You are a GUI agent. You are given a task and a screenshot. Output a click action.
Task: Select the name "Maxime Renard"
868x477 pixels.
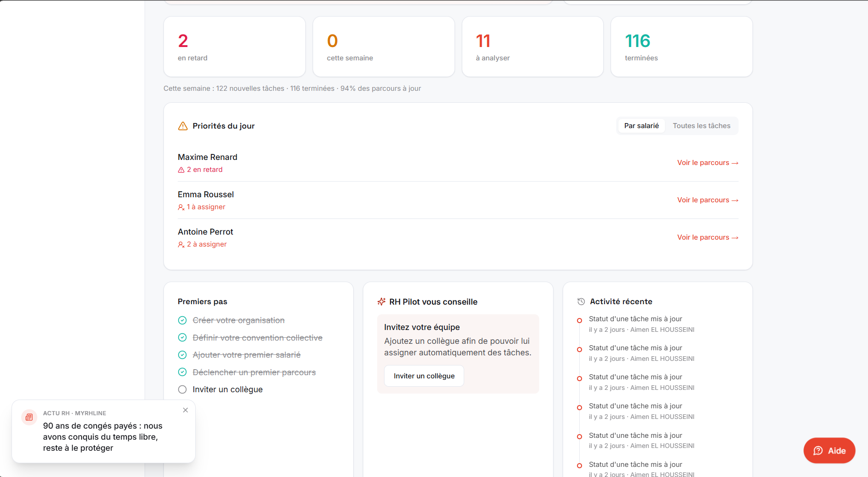tap(208, 157)
